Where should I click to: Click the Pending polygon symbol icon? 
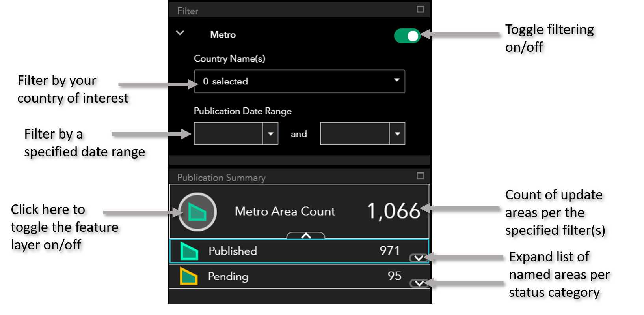pos(189,276)
